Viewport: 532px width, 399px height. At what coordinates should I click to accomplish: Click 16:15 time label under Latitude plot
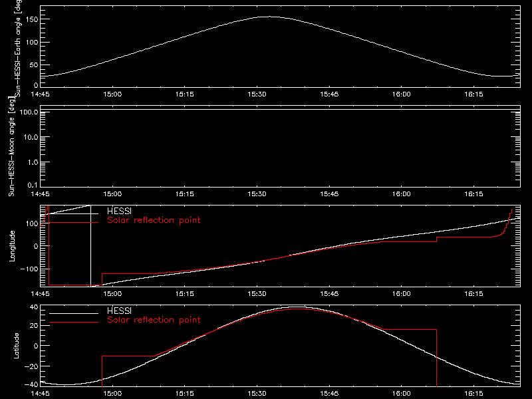point(473,394)
